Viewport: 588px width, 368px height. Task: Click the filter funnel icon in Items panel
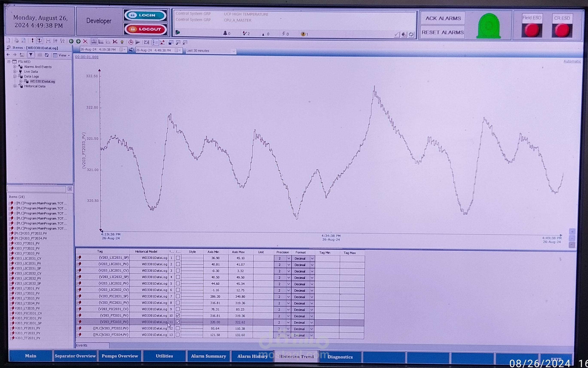(31, 55)
